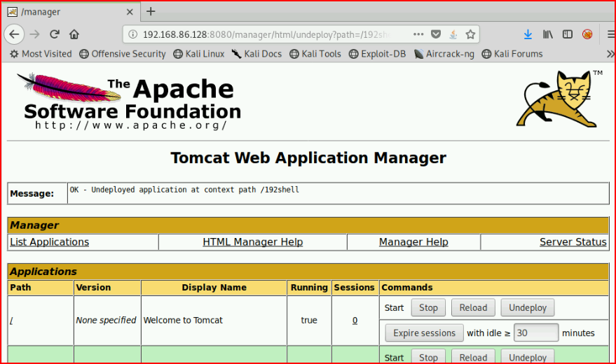Image resolution: width=616 pixels, height=364 pixels.
Task: Open the root path / link
Action: 11,321
